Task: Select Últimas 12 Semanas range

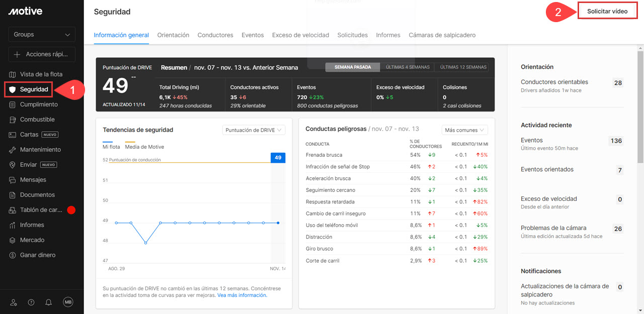Action: [x=463, y=67]
